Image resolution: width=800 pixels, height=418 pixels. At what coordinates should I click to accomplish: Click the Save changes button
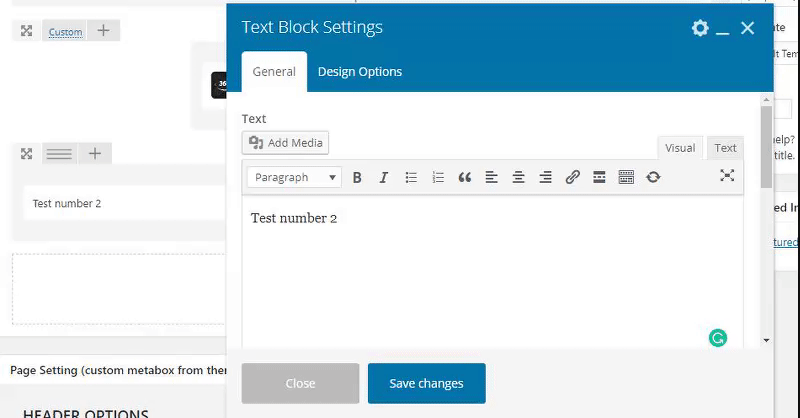click(x=426, y=383)
